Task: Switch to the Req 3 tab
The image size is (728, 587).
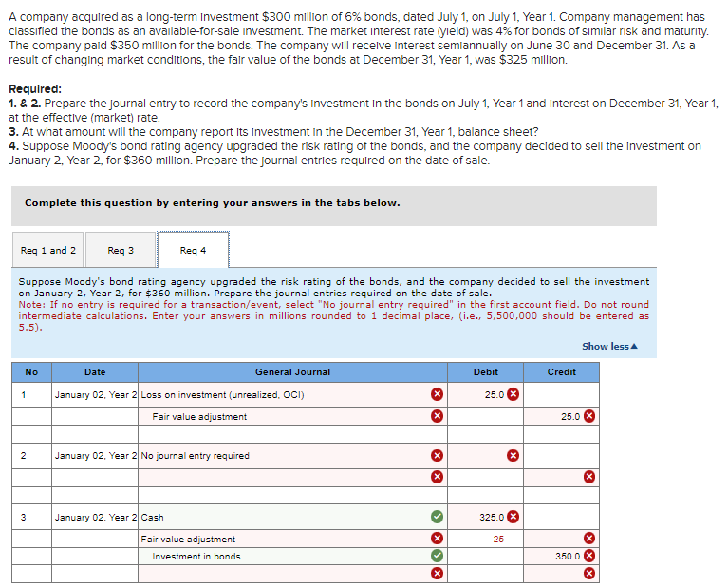Action: [121, 250]
